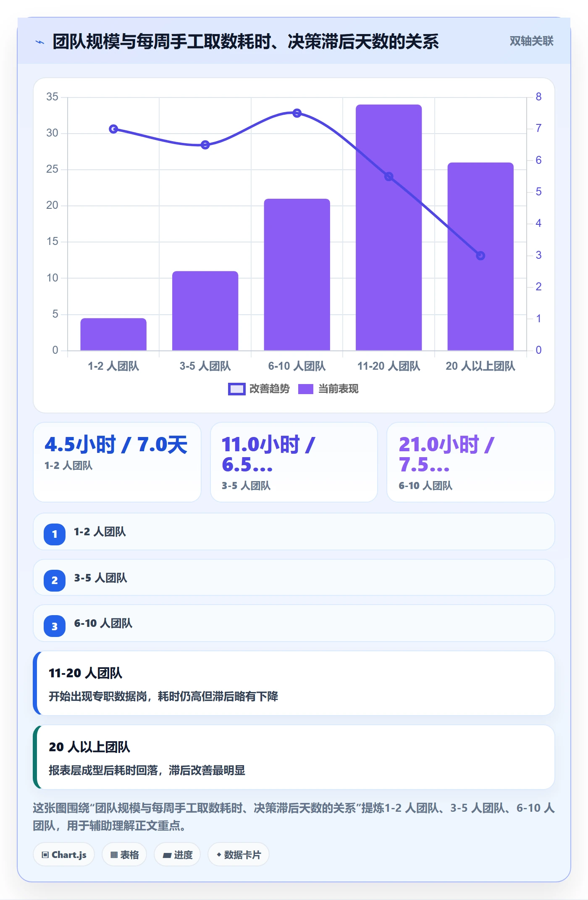Open the 21.0小时 data card for 6-10 人团队

tap(470, 462)
